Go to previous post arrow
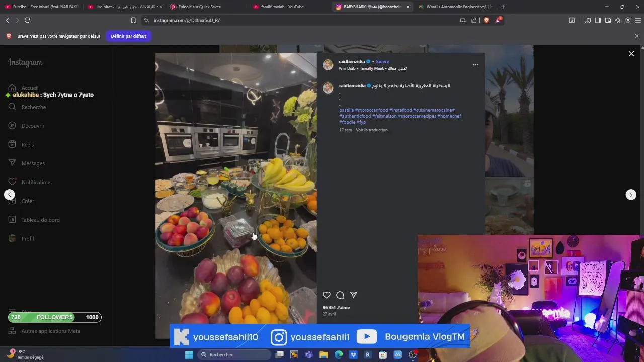This screenshot has width=644, height=362. point(10,195)
